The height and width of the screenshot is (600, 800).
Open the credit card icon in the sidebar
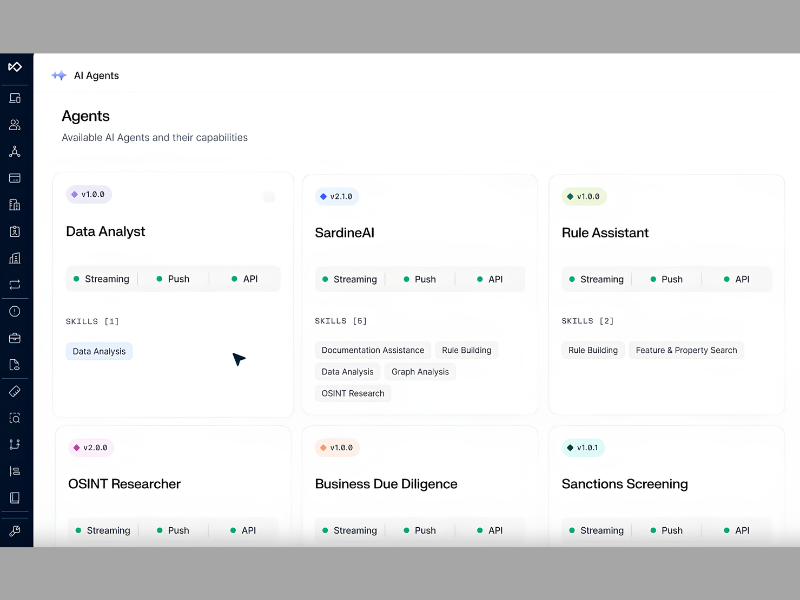coord(15,178)
